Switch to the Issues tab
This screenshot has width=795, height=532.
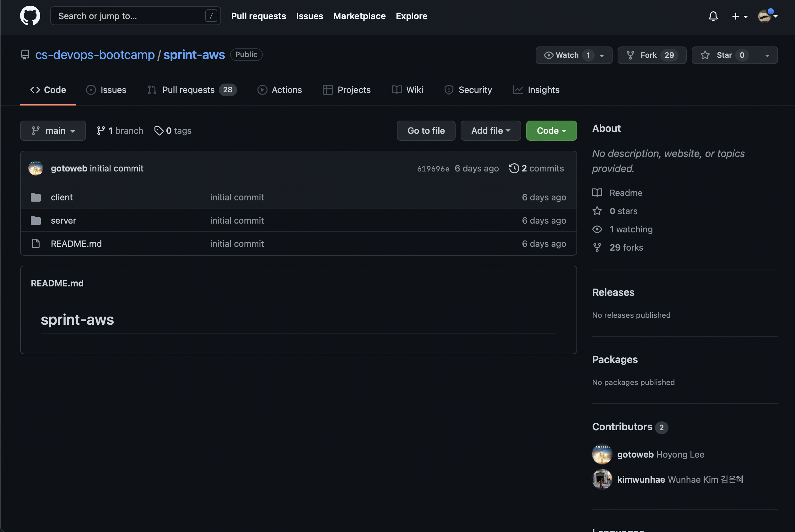(106, 90)
